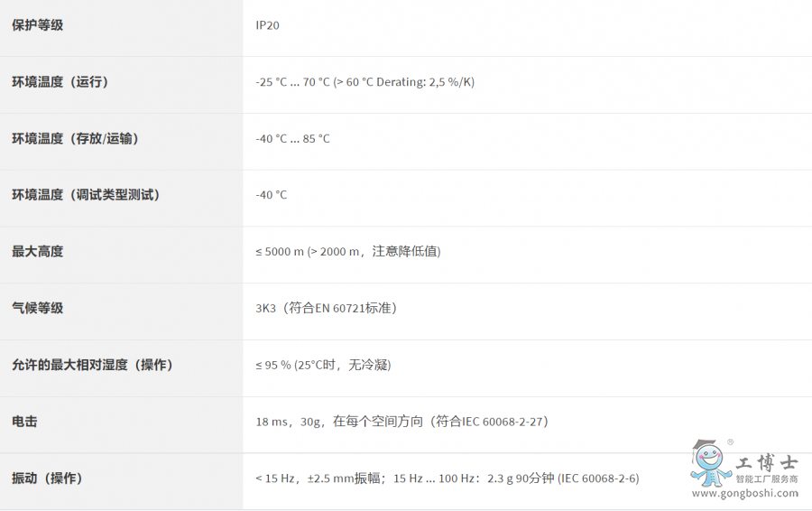Select the 电击 row label

click(24, 422)
